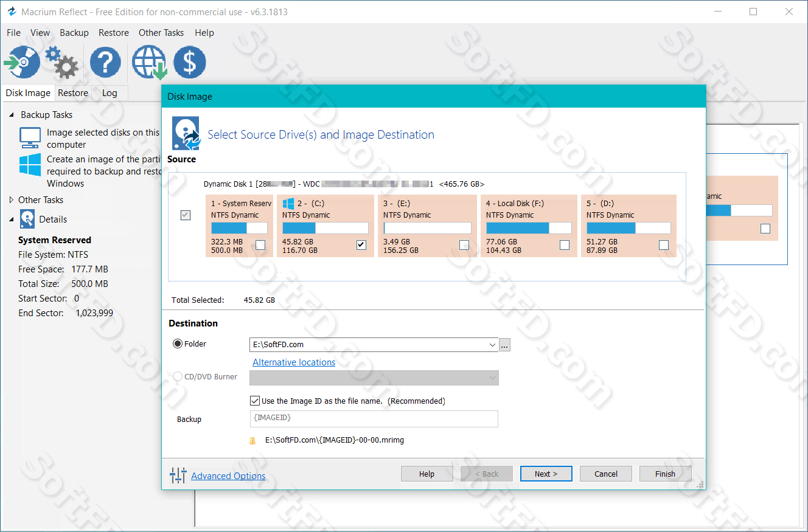Click the dialog resize grip corner
Image resolution: width=808 pixels, height=532 pixels.
[700, 484]
